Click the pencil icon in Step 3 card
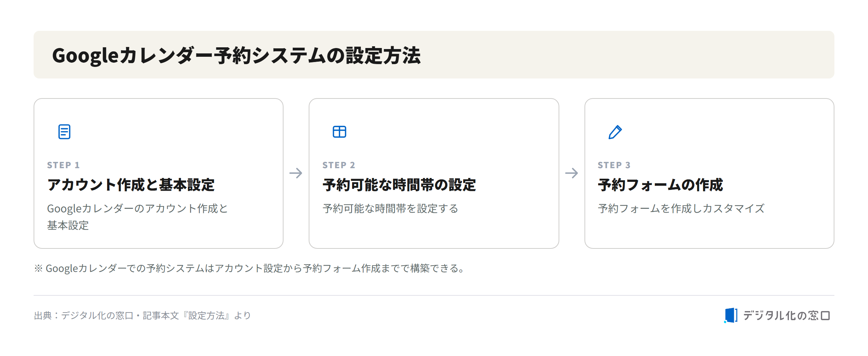This screenshot has width=868, height=356. 615,132
